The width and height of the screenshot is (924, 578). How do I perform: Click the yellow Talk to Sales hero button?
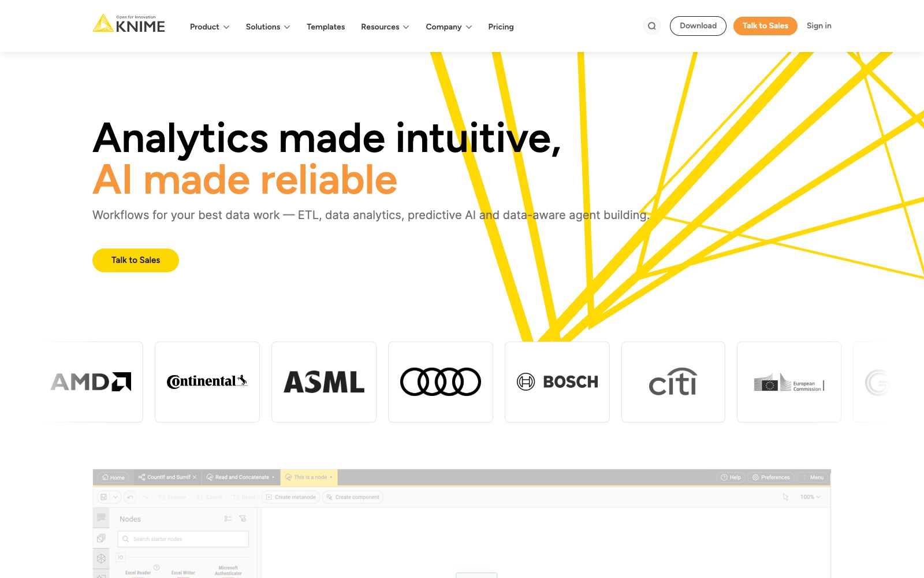click(x=136, y=260)
